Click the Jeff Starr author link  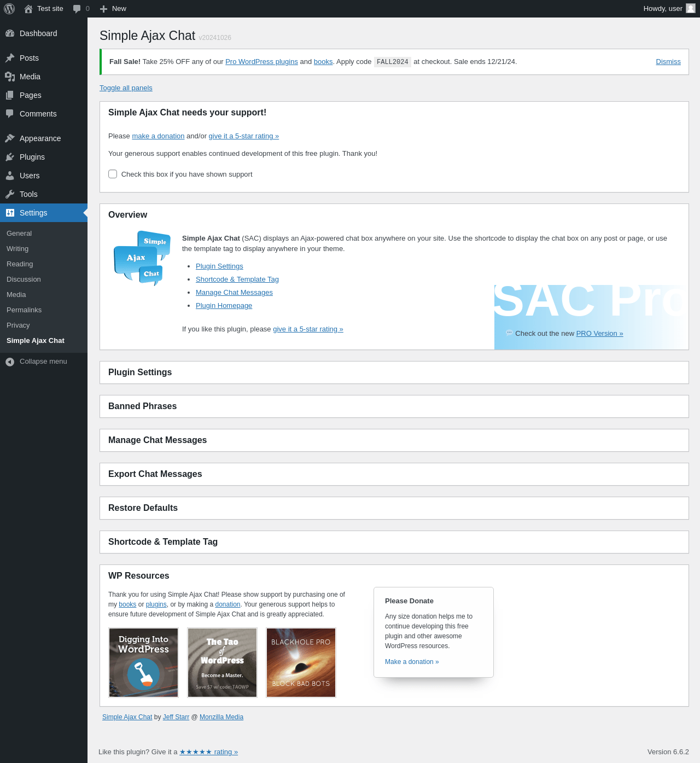(x=176, y=717)
